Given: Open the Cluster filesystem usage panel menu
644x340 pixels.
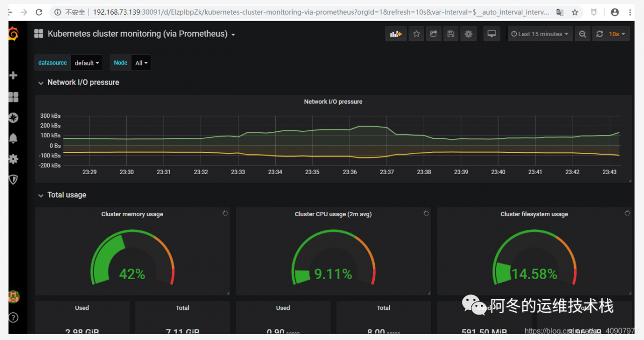Looking at the screenshot, I should (534, 214).
